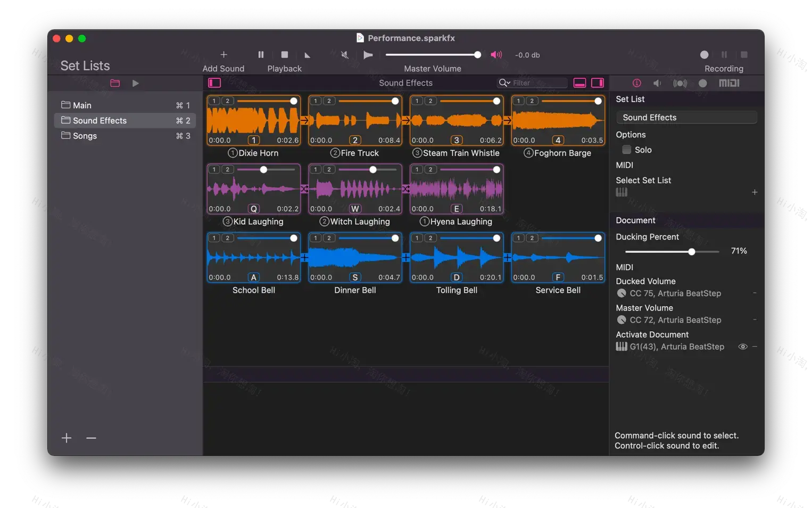The width and height of the screenshot is (812, 508).
Task: Open the MIDI panel in the inspector
Action: click(728, 83)
